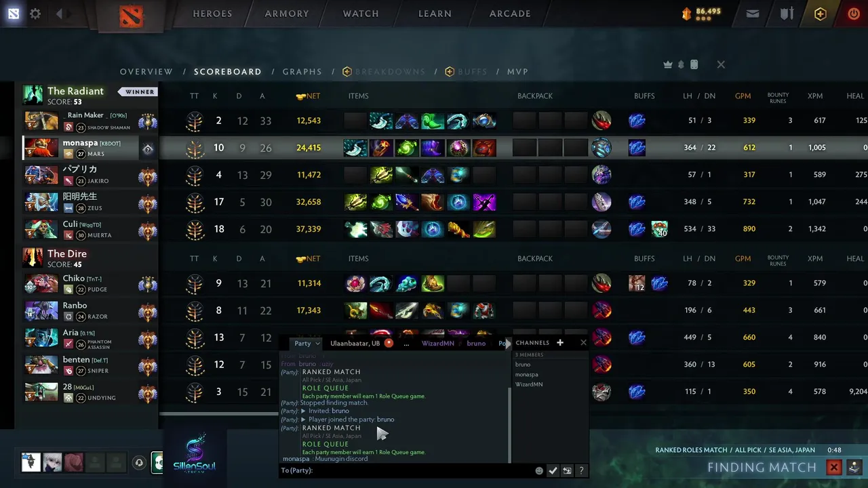The height and width of the screenshot is (488, 868).
Task: Add a new chat channel with plus
Action: [560, 343]
